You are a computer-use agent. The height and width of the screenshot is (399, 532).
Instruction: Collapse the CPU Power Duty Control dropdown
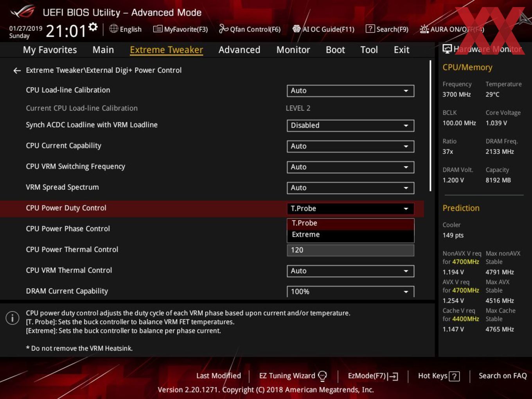pyautogui.click(x=350, y=208)
